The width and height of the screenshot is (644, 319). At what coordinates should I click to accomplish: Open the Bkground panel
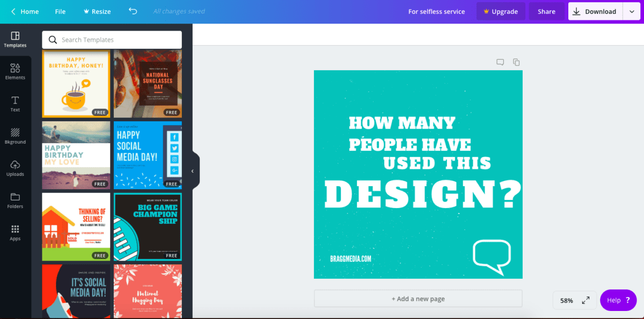pos(15,136)
